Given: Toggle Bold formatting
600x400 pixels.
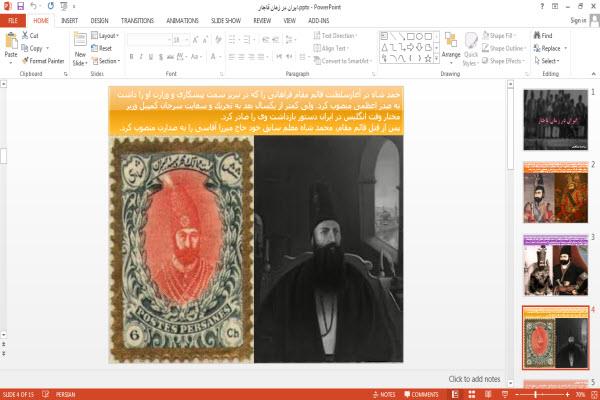Looking at the screenshot, I should pos(131,57).
